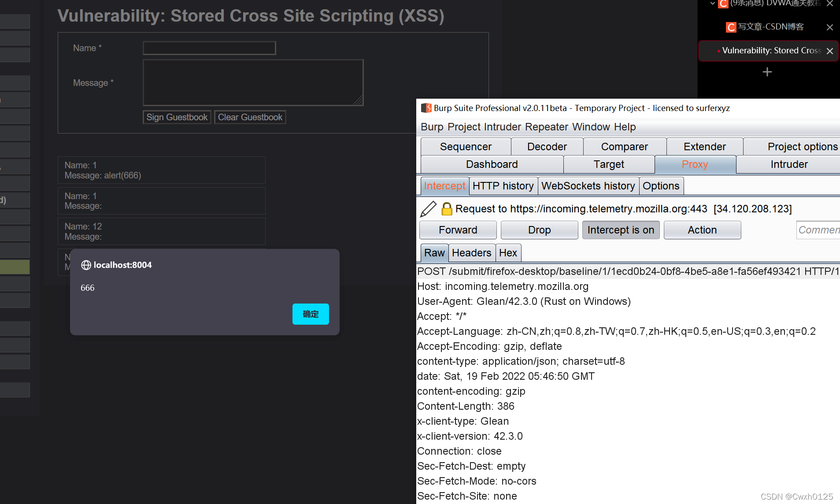This screenshot has height=504, width=840.
Task: Close the 写文章-CSDN博客 browser tab
Action: click(x=830, y=27)
